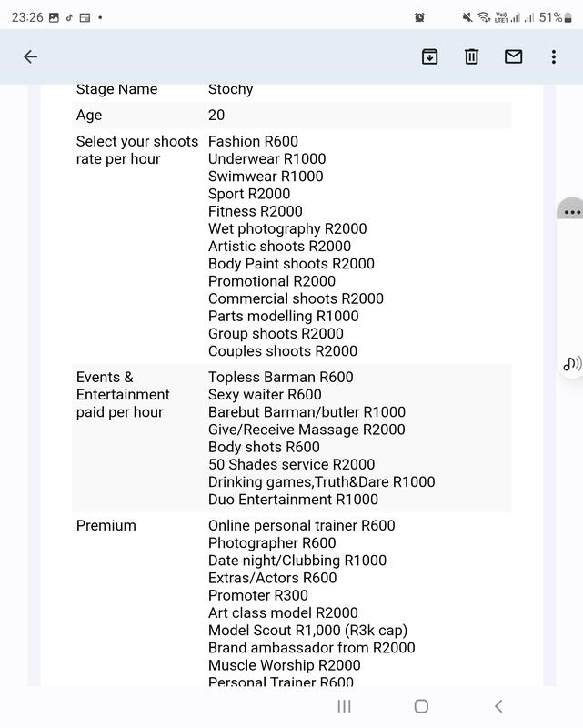Open the three-dot more options menu
583x728 pixels.
pyautogui.click(x=553, y=56)
